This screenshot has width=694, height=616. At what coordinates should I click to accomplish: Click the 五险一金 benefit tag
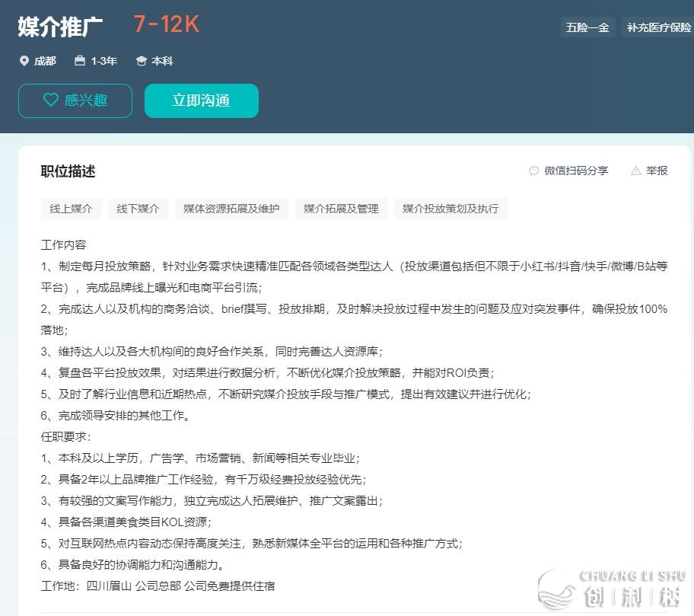(x=587, y=27)
